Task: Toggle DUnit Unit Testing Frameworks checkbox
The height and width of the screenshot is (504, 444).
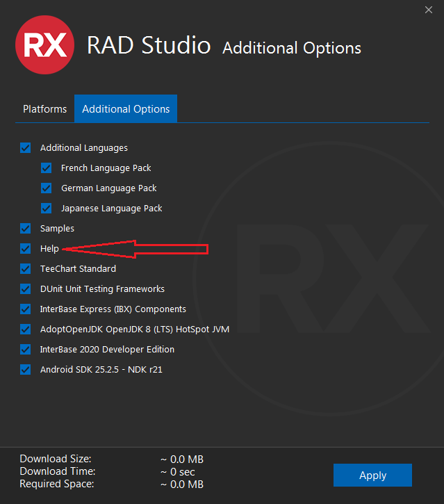Action: (26, 289)
